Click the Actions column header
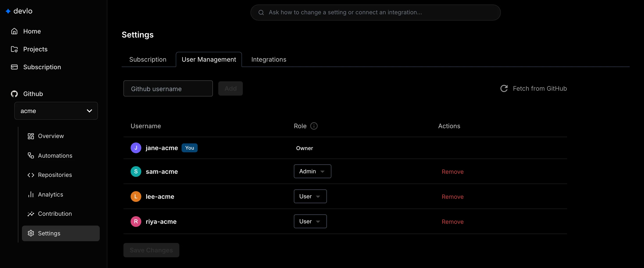 449,126
